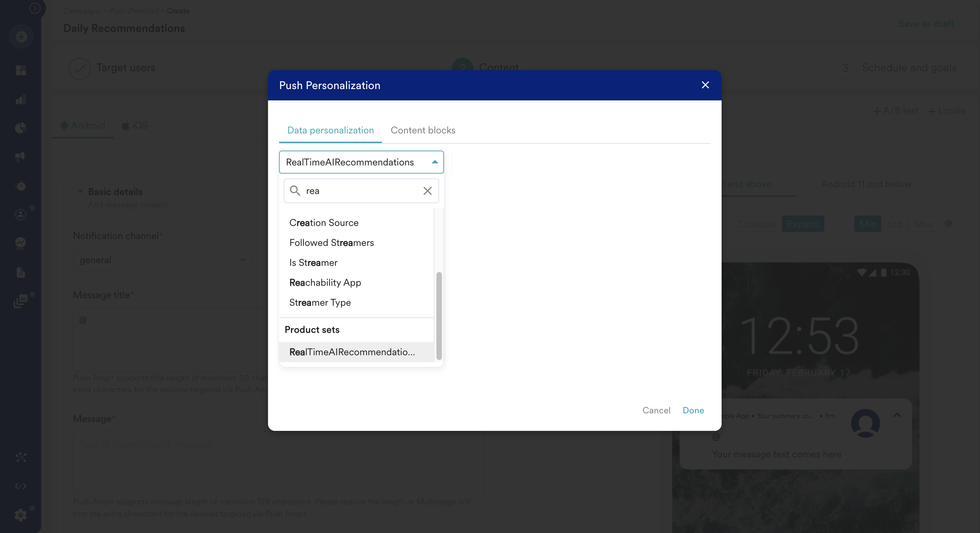Viewport: 980px width, 533px height.
Task: Switch to the Content blocks tab
Action: pyautogui.click(x=423, y=130)
